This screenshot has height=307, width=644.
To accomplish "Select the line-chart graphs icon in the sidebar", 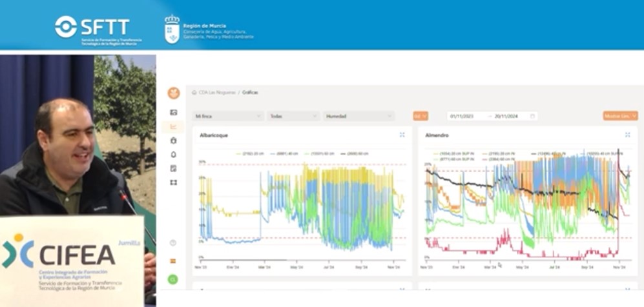I will coord(173,126).
